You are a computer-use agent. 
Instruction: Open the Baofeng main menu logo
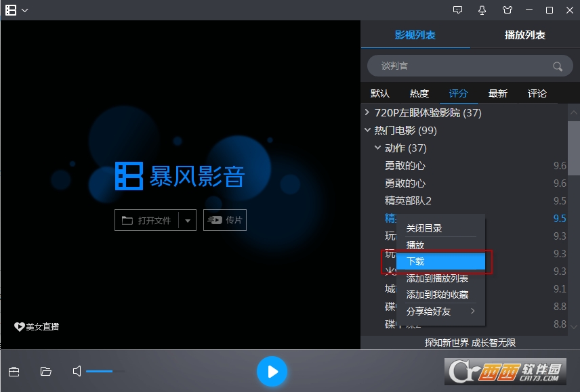[x=11, y=10]
